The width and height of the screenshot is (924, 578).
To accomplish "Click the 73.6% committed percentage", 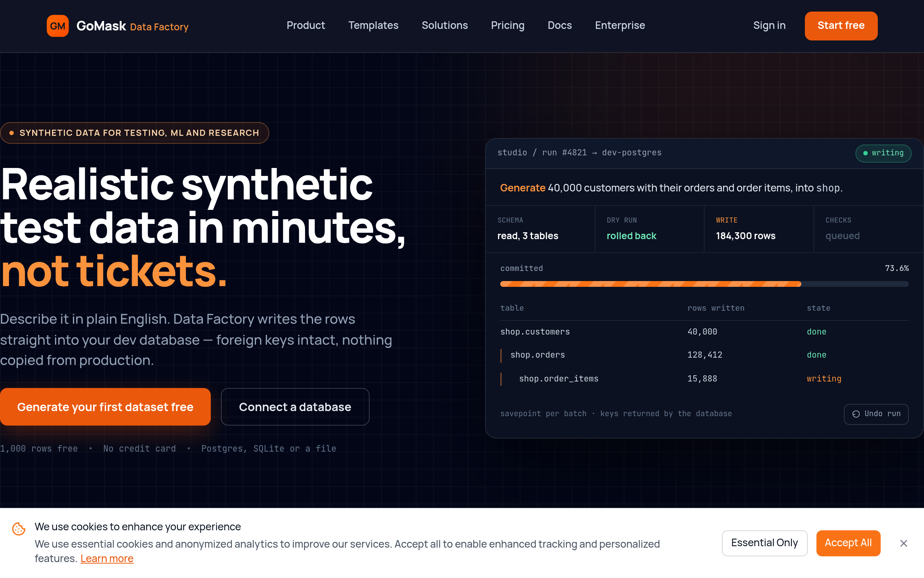I will [897, 268].
